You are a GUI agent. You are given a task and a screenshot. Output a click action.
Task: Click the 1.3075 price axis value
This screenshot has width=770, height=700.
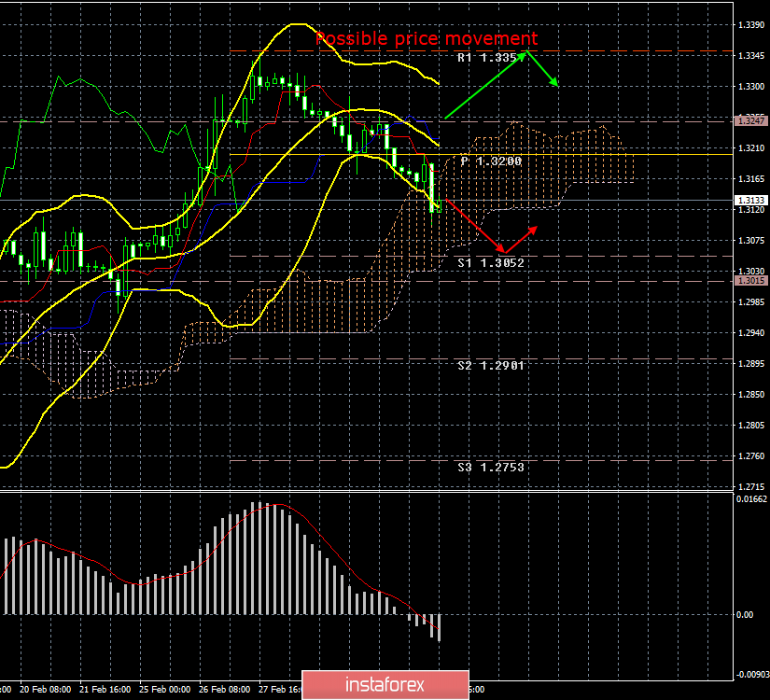[751, 240]
